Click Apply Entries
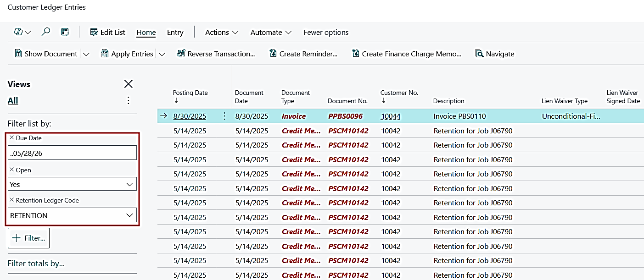This screenshot has width=644, height=280. click(x=127, y=54)
